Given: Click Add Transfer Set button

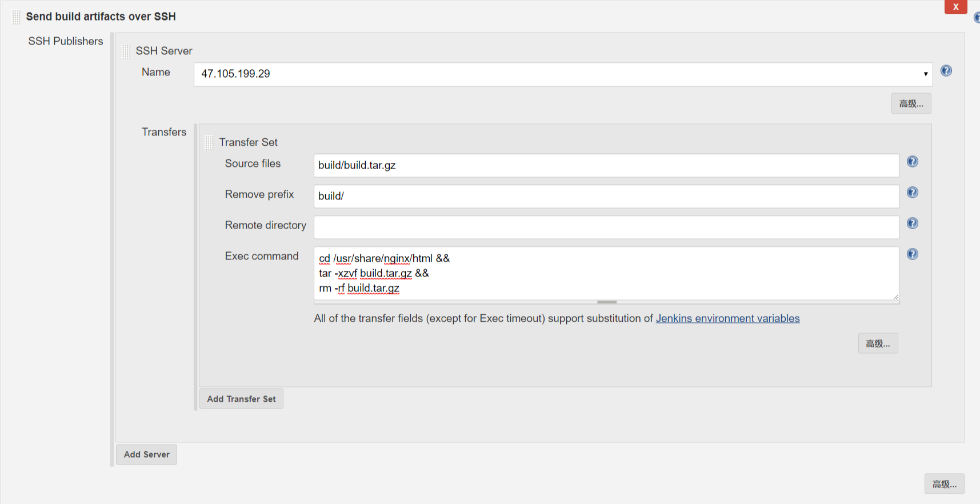Looking at the screenshot, I should [x=241, y=399].
